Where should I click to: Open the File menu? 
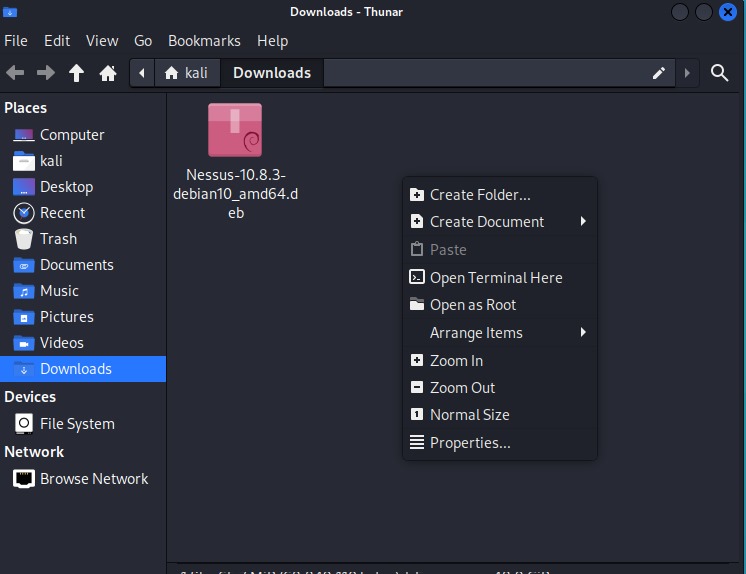point(16,41)
